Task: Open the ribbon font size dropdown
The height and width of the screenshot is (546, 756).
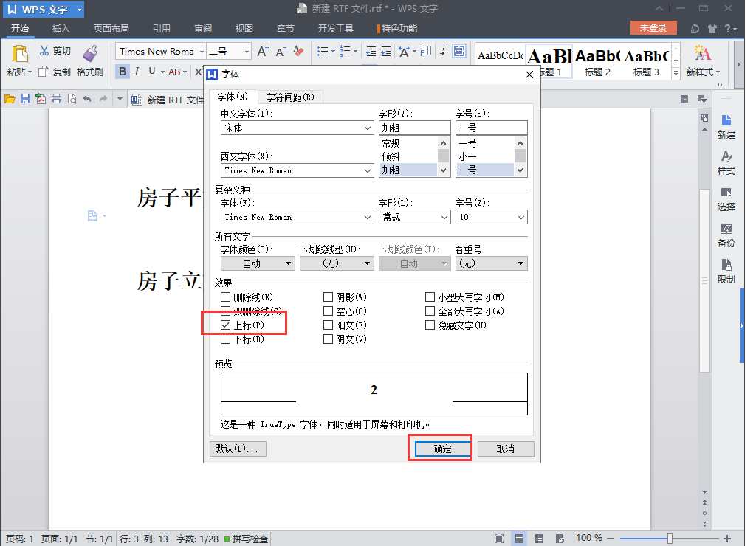Action: (247, 51)
